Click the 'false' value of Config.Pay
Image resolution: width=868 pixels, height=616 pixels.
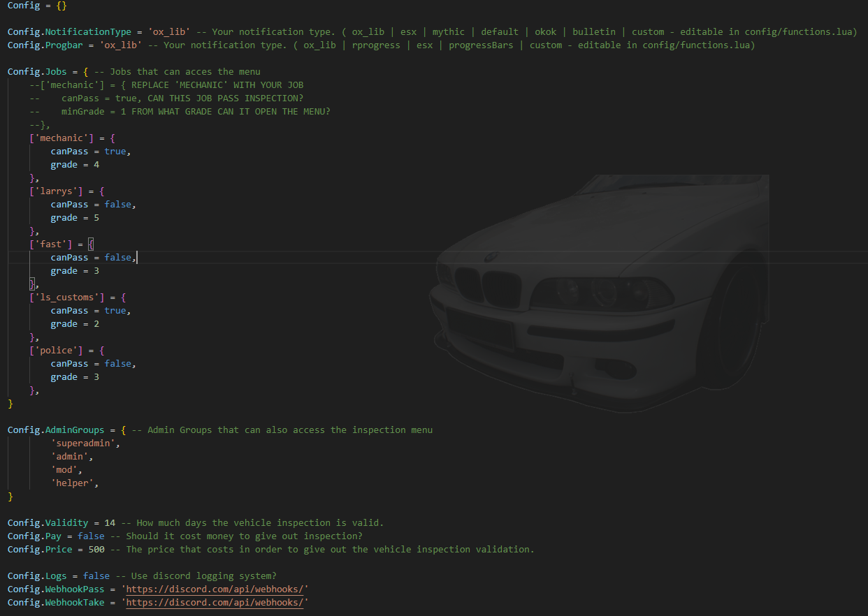[91, 536]
